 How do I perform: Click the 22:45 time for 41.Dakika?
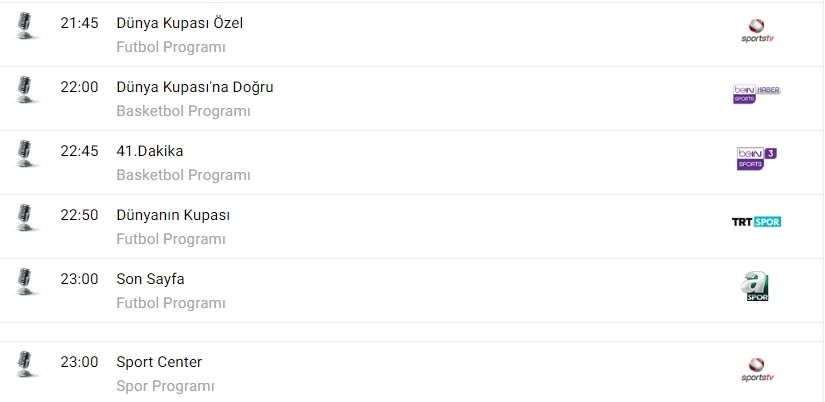point(79,151)
